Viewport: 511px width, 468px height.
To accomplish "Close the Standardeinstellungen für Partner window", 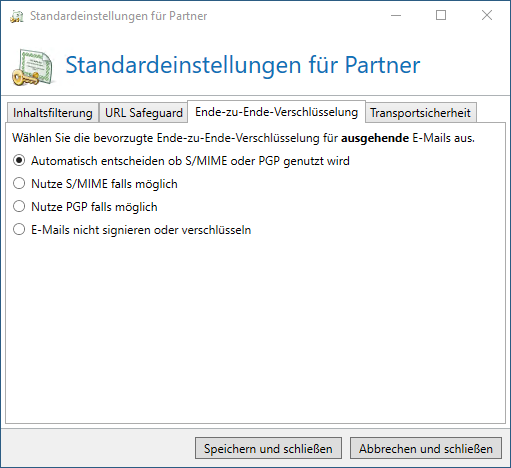I will [487, 15].
